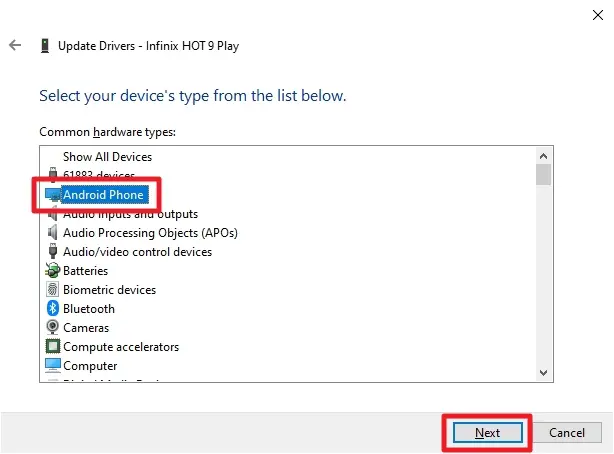Click the hardware list scrollbar thumb
The image size is (614, 454).
click(x=544, y=174)
